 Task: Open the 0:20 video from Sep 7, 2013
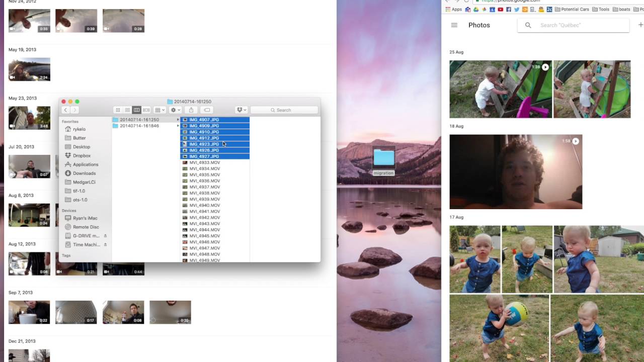(170, 312)
